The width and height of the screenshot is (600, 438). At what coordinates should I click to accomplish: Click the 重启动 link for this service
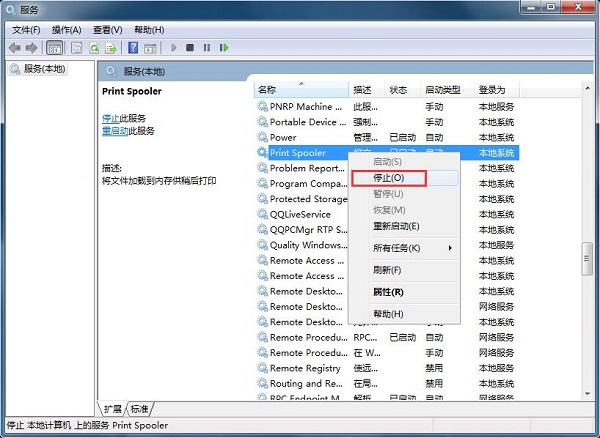[115, 131]
